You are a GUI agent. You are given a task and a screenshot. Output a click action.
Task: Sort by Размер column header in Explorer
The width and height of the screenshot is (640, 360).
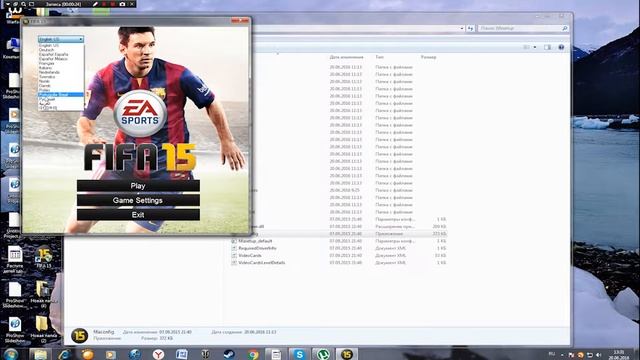(428, 57)
